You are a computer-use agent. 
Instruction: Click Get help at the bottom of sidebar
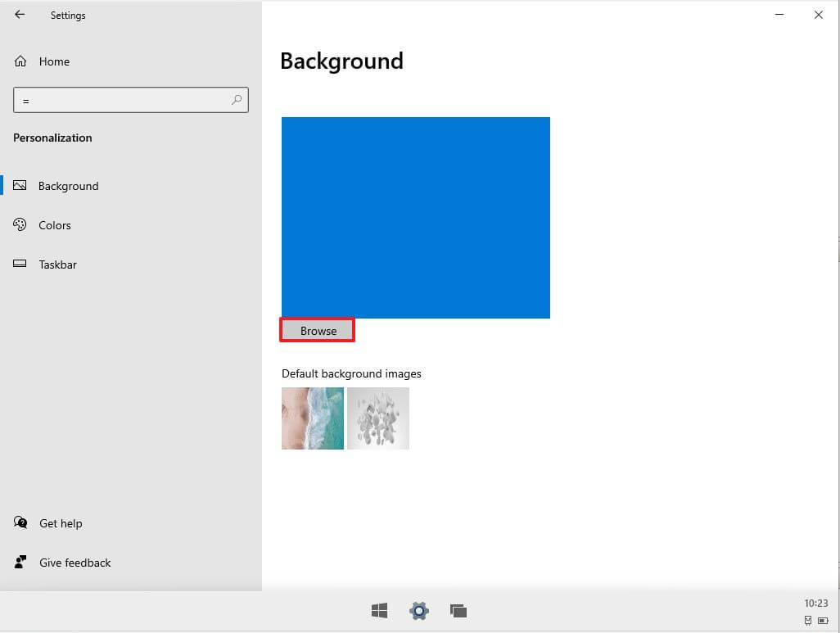(59, 522)
